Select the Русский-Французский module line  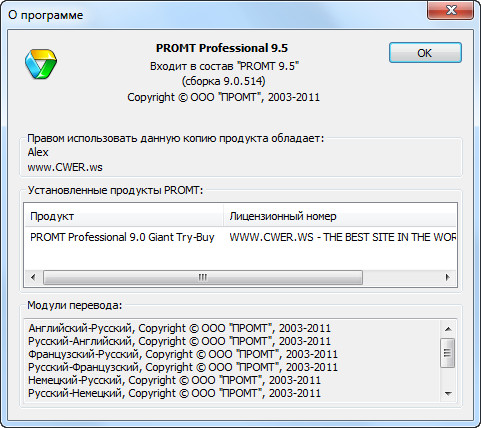[183, 367]
